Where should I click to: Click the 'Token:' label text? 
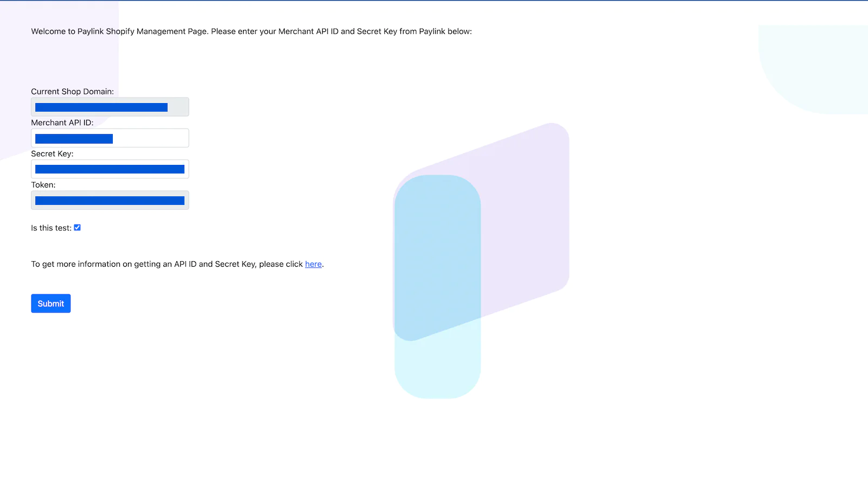pos(43,185)
